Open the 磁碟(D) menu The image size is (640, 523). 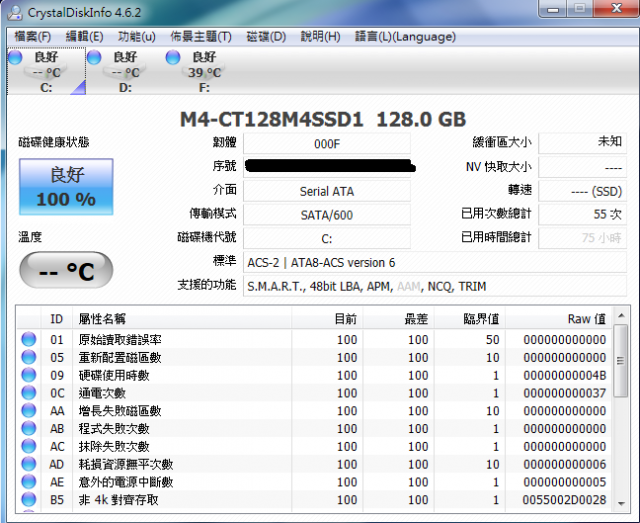[266, 37]
